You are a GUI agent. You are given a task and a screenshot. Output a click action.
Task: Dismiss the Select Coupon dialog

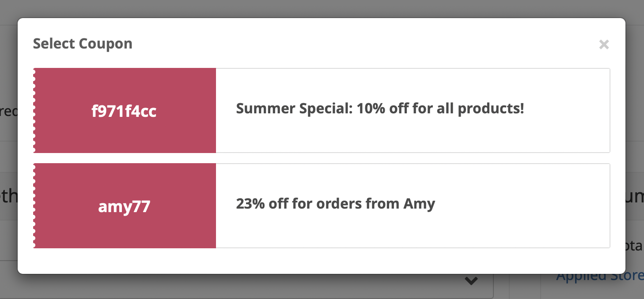604,44
